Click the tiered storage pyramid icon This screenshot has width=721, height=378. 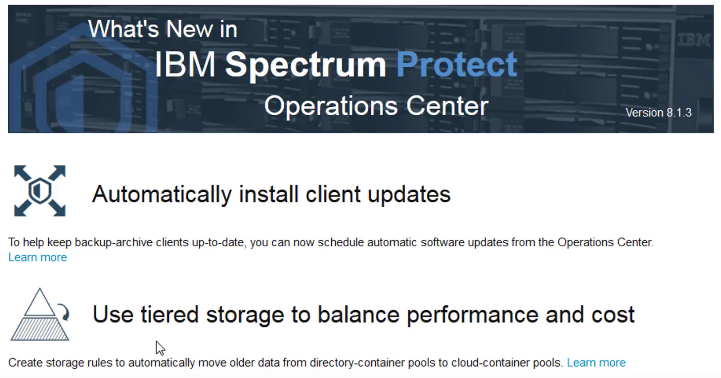tap(40, 315)
